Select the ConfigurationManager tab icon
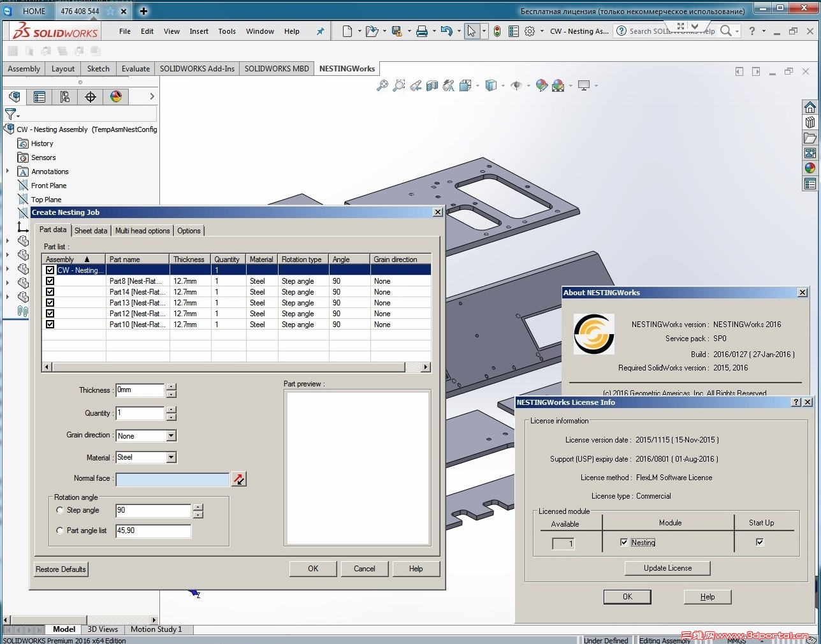This screenshot has width=821, height=644. [64, 97]
